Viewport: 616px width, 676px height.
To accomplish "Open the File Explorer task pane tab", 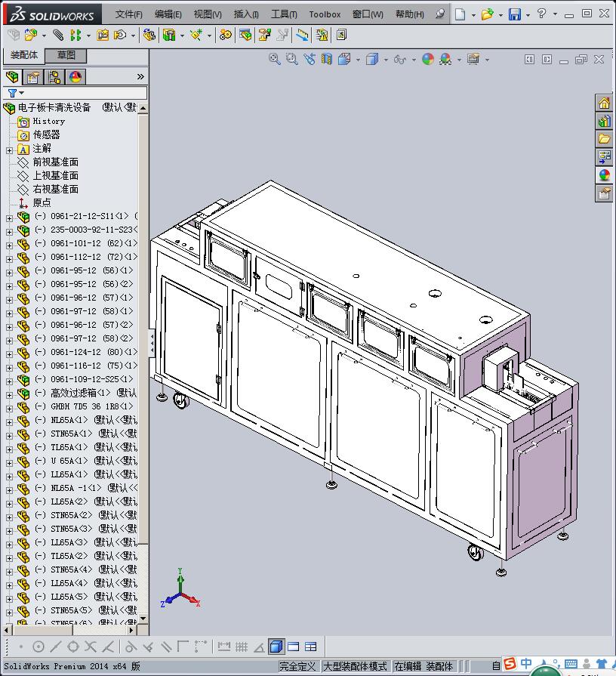I will pyautogui.click(x=604, y=139).
